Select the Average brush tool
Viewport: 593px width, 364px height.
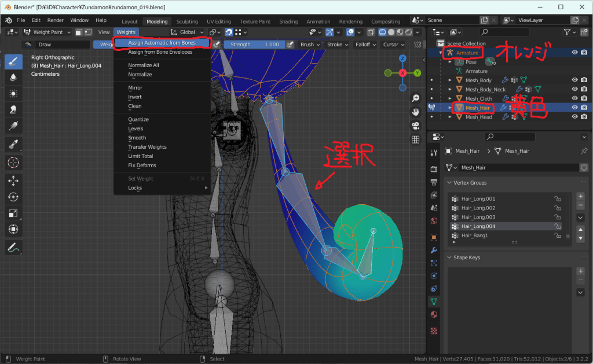[x=13, y=93]
